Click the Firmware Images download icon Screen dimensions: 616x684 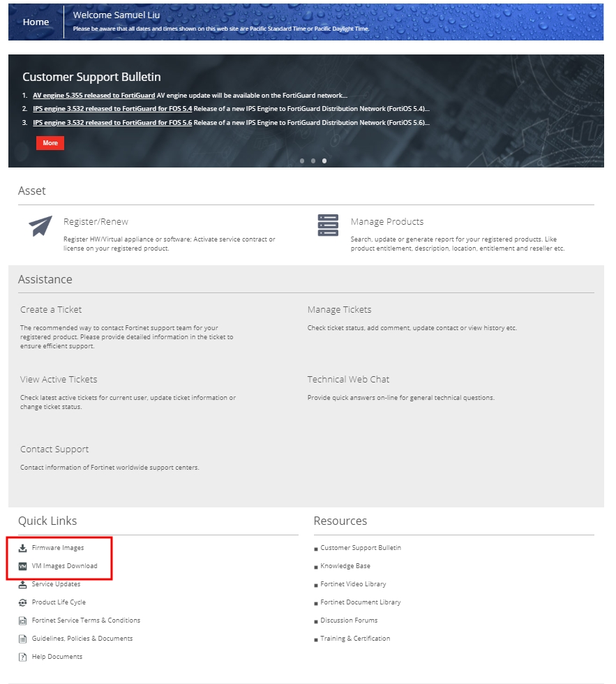22,548
